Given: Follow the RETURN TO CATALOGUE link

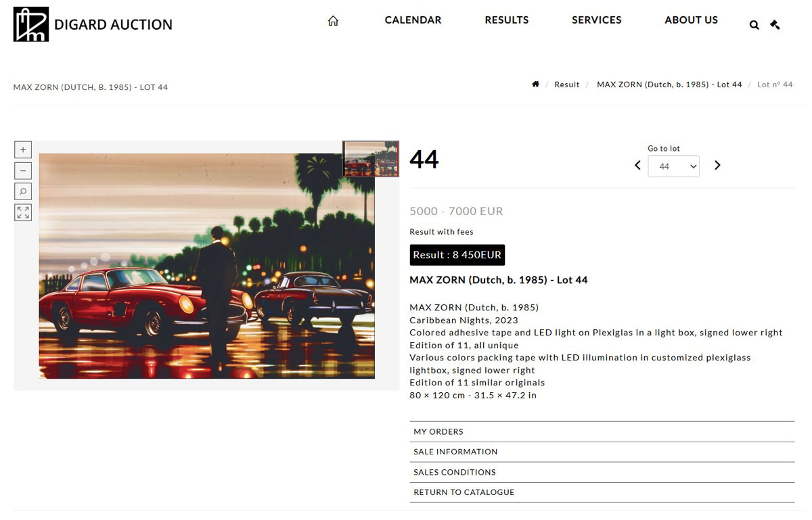Looking at the screenshot, I should tap(602, 492).
